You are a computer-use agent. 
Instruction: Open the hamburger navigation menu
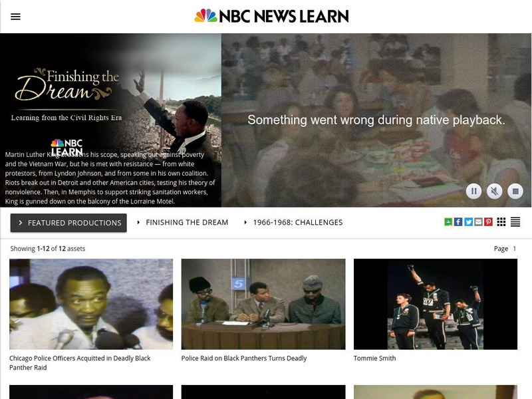tap(15, 17)
